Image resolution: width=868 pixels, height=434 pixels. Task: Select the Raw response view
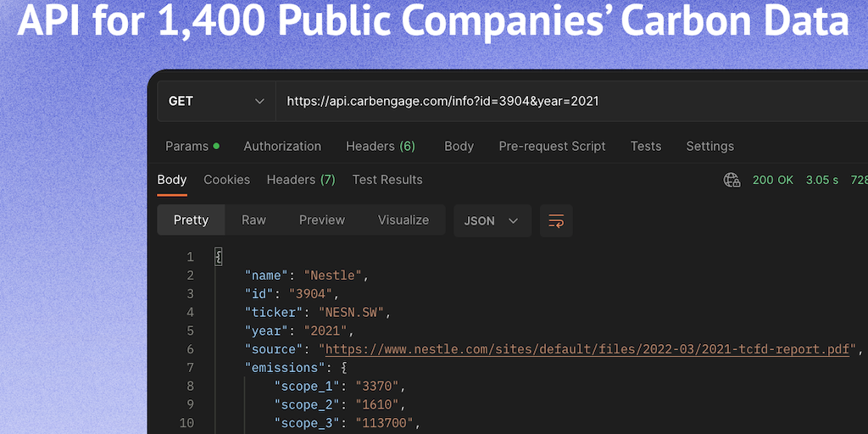(253, 220)
